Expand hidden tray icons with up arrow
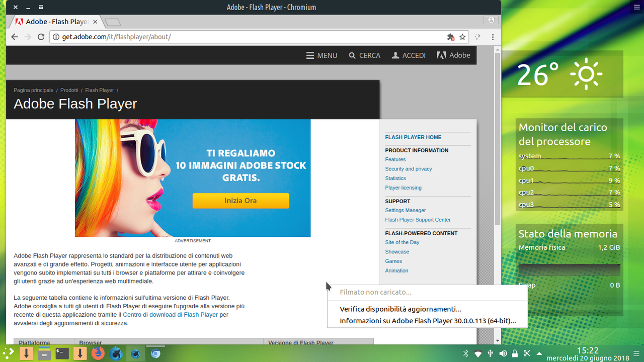Screen dimensions: 644x362 tap(539, 354)
